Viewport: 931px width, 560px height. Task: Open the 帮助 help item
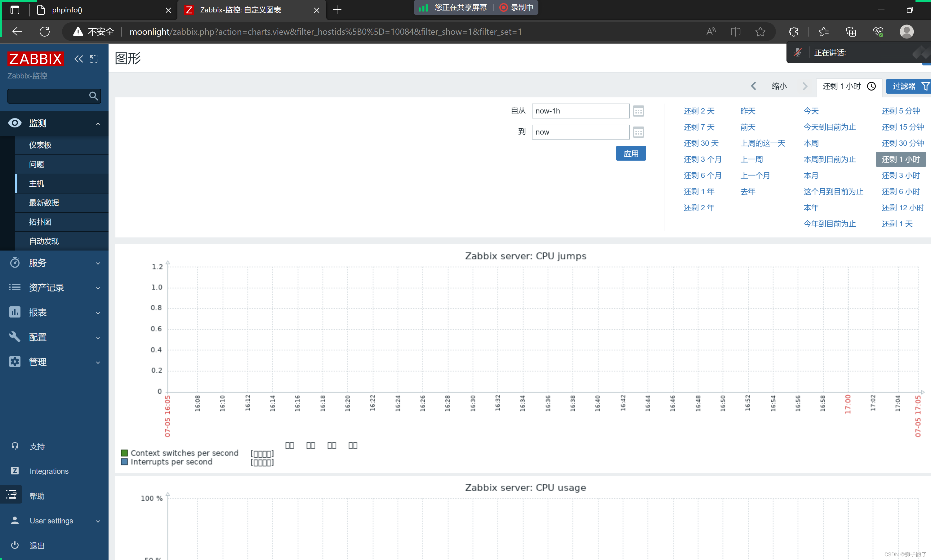pos(37,496)
